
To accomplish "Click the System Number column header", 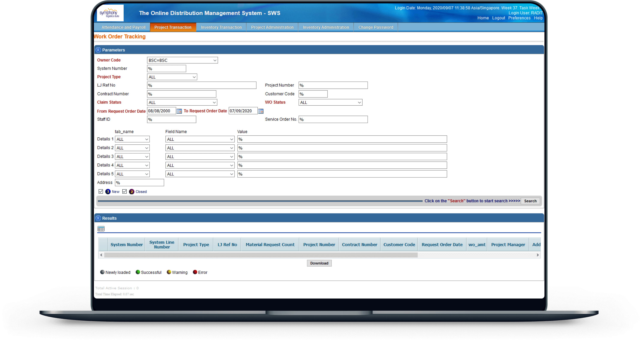I will coord(126,245).
